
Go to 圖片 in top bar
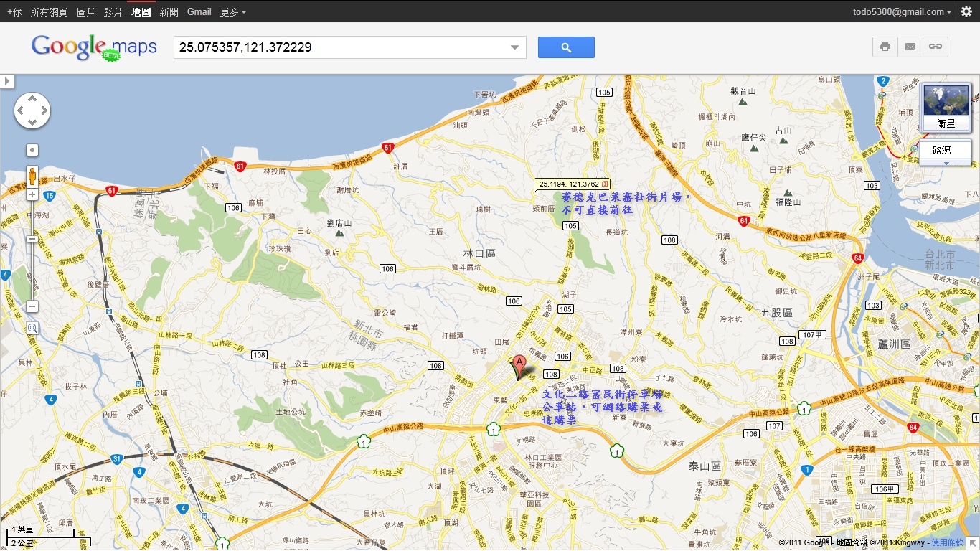[85, 11]
